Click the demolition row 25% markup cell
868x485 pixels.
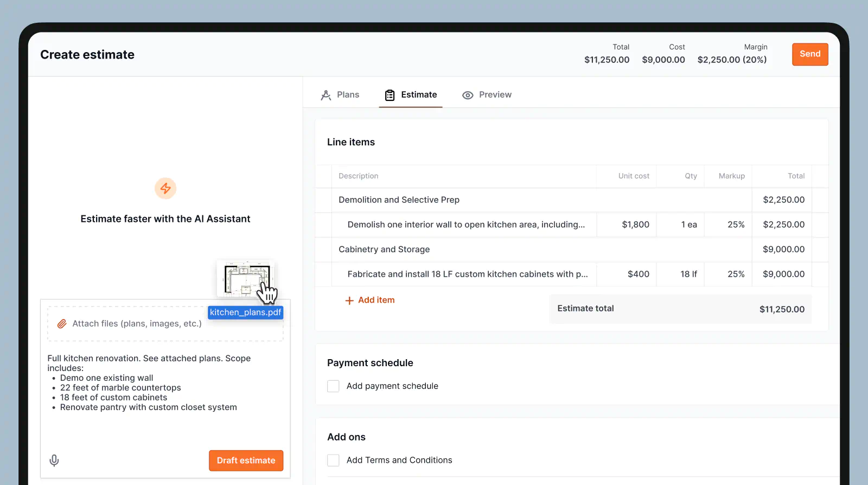point(728,225)
